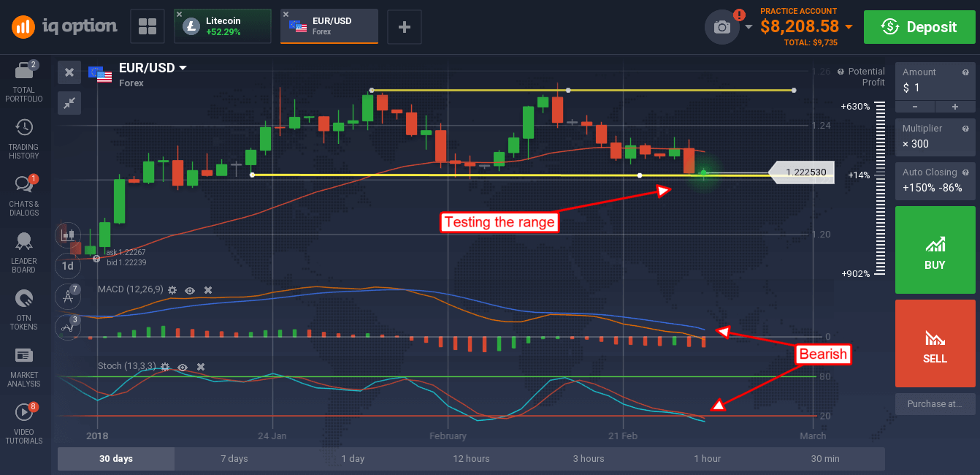Remove the MACD indicator
980x475 pixels.
[208, 290]
